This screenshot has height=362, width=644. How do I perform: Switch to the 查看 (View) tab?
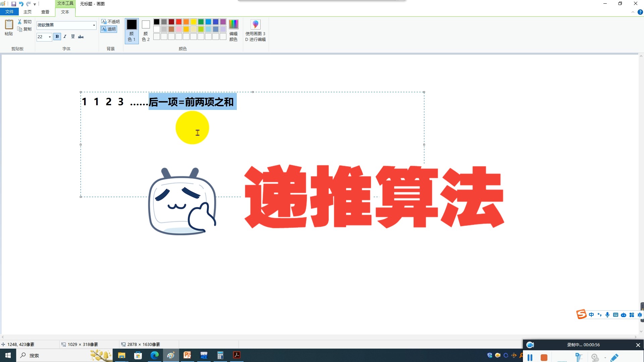coord(45,11)
